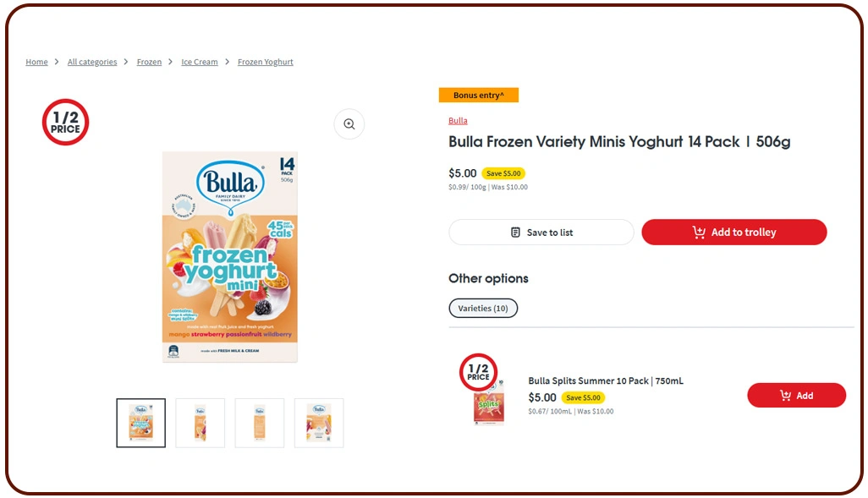Go to Home breadcrumb
Image resolution: width=868 pixels, height=498 pixels.
36,62
